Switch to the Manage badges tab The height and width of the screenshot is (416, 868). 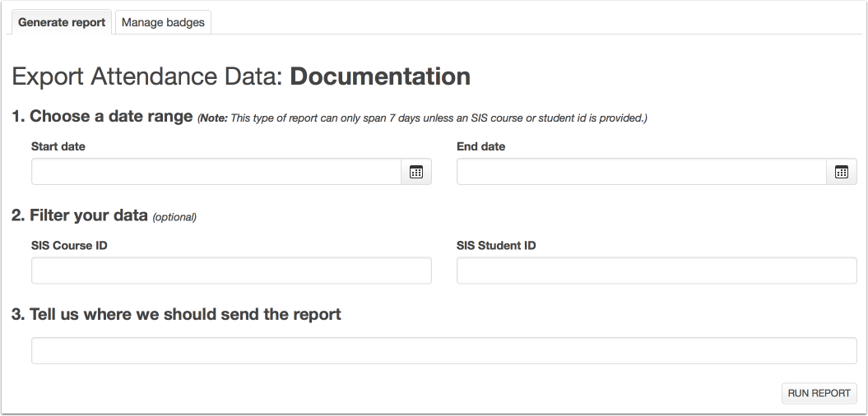tap(163, 23)
